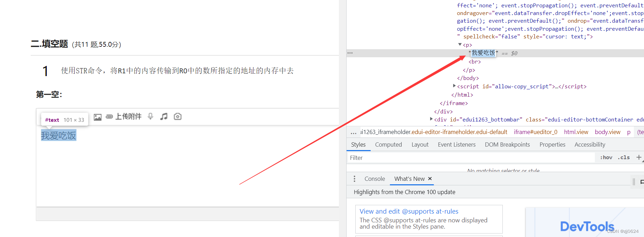Viewport: 644px width, 237px height.
Task: Insert audio using the music note icon
Action: tap(164, 117)
